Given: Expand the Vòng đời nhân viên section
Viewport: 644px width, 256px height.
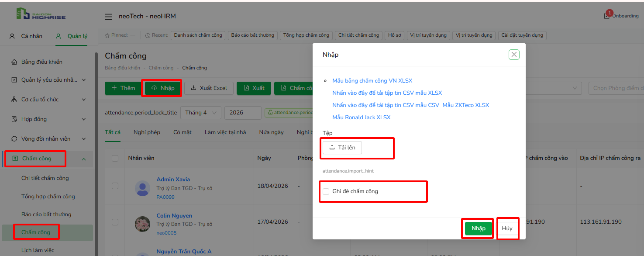Looking at the screenshot, I should (x=84, y=139).
